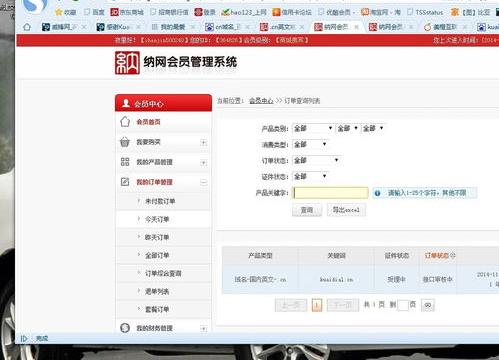
Task: Switch to the second 纳网会员 tab
Action: [x=386, y=27]
